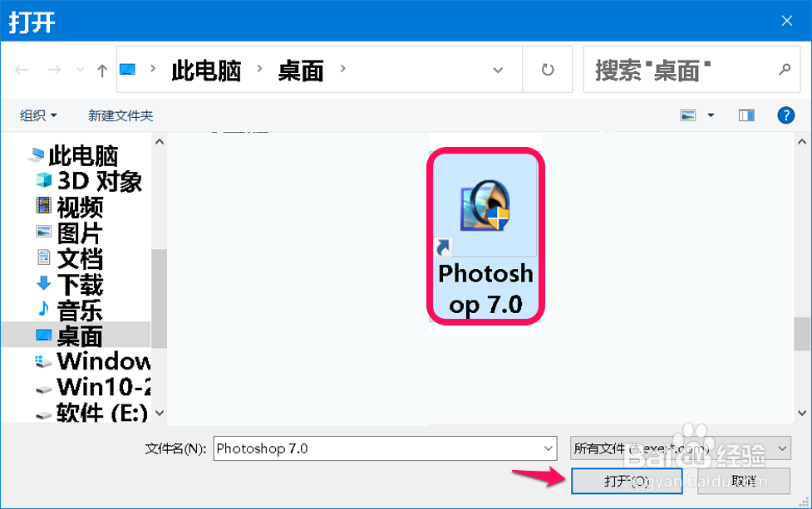
Task: Click the Photoshop 7.0 file name label
Action: click(x=485, y=289)
